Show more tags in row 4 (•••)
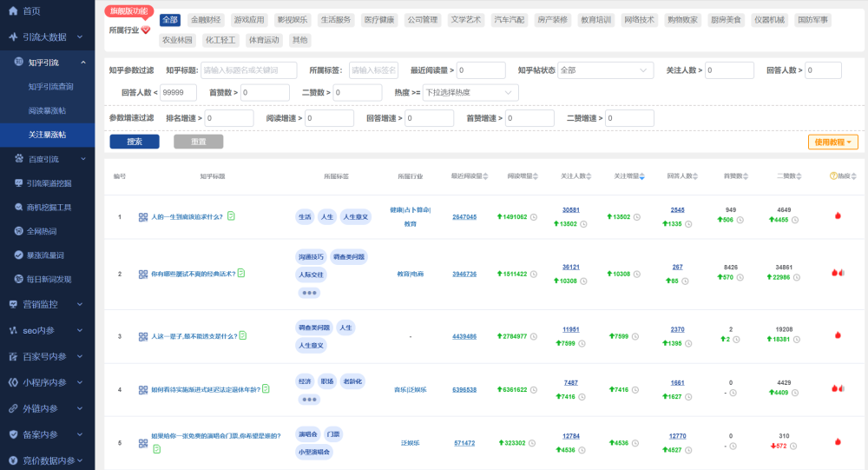The width and height of the screenshot is (868, 470). coord(309,399)
